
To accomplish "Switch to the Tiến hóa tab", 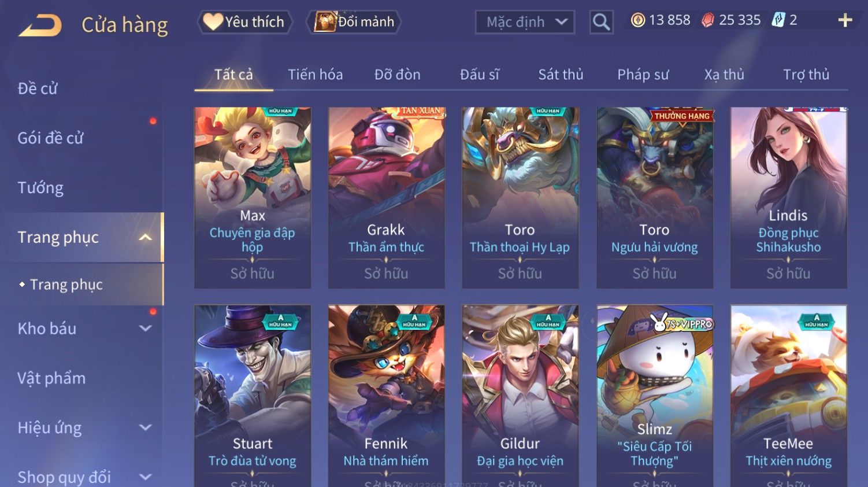I will tap(316, 75).
